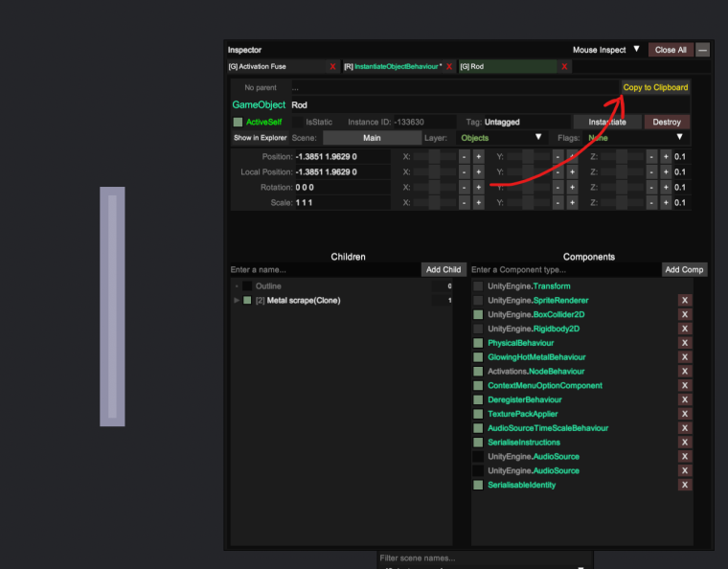
Task: Remove the SerialisableIdentity component
Action: click(684, 485)
